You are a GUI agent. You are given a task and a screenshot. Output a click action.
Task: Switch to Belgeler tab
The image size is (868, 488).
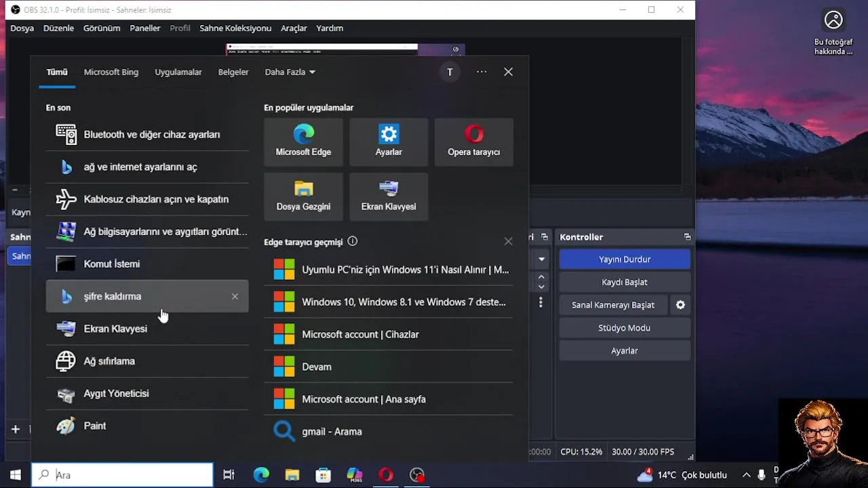point(233,72)
